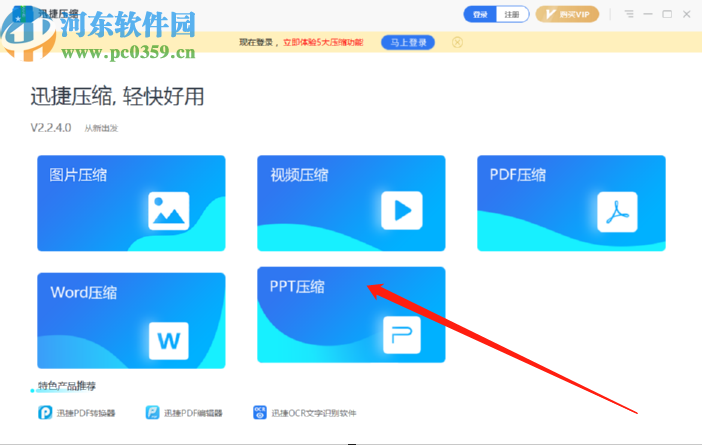
Task: Click the 注册 register button
Action: pos(512,14)
